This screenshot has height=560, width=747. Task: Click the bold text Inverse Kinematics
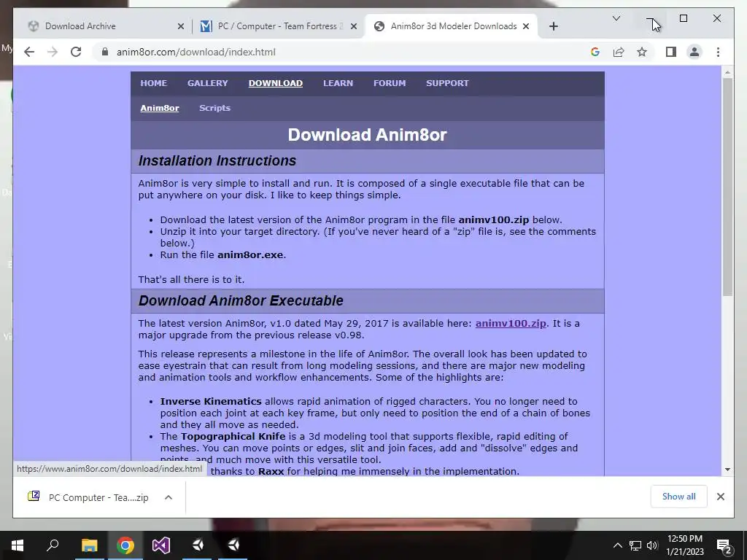(211, 402)
